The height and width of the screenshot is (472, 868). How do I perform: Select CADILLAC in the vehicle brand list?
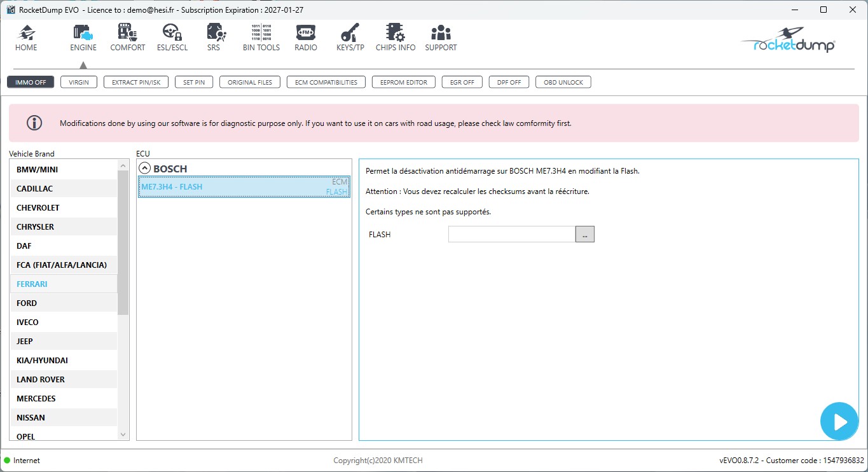(x=64, y=188)
